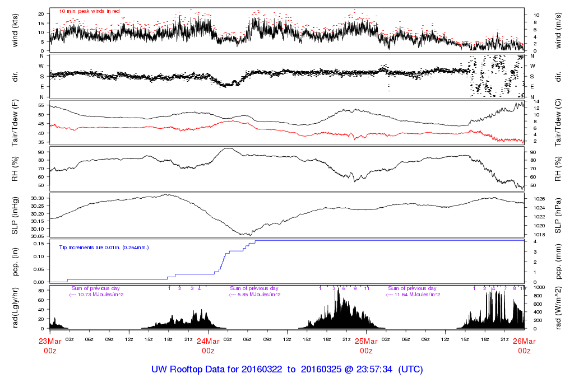Click the '20' wind knots tick value
Screen dimensions: 574x392
(x=41, y=14)
